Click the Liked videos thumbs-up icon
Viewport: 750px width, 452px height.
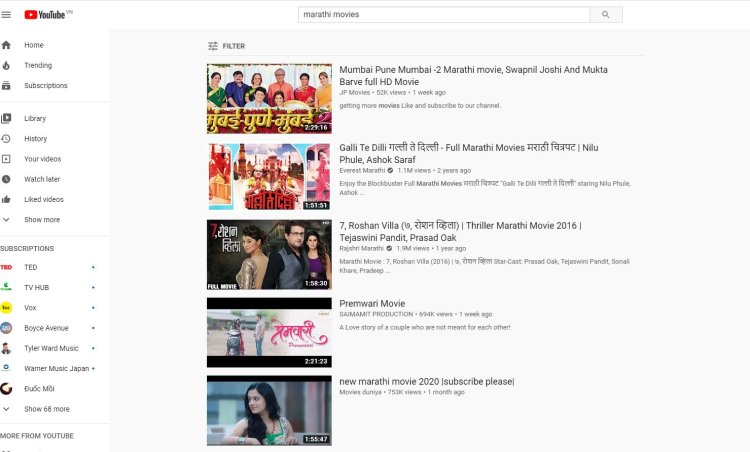pos(6,199)
